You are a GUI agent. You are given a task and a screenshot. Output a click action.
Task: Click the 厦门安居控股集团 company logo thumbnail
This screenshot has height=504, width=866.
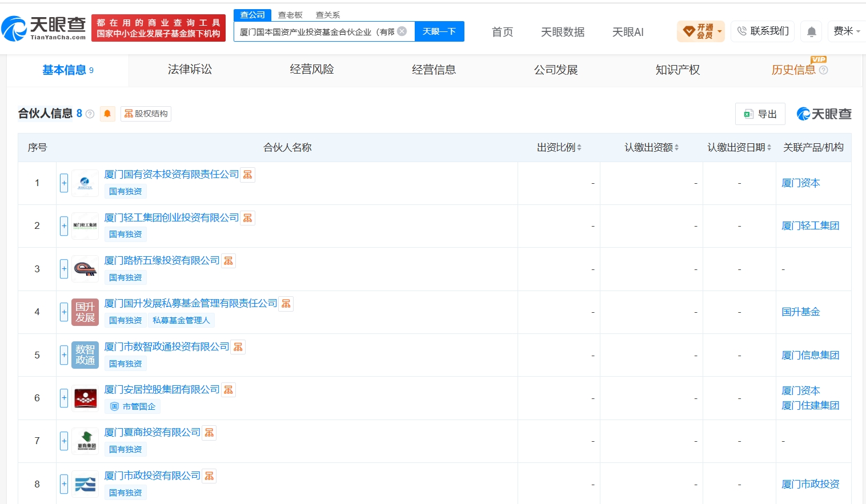point(85,398)
